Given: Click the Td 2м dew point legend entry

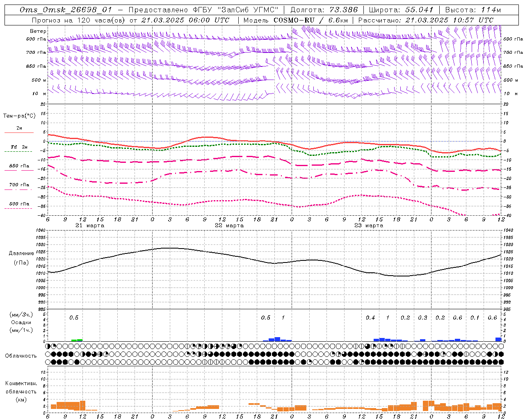Looking at the screenshot, I should (x=19, y=147).
